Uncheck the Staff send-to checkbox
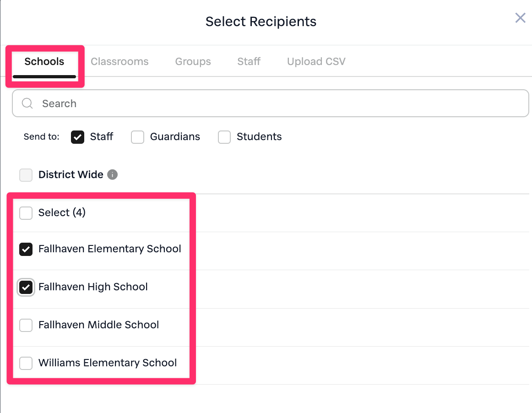532x413 pixels. tap(78, 137)
